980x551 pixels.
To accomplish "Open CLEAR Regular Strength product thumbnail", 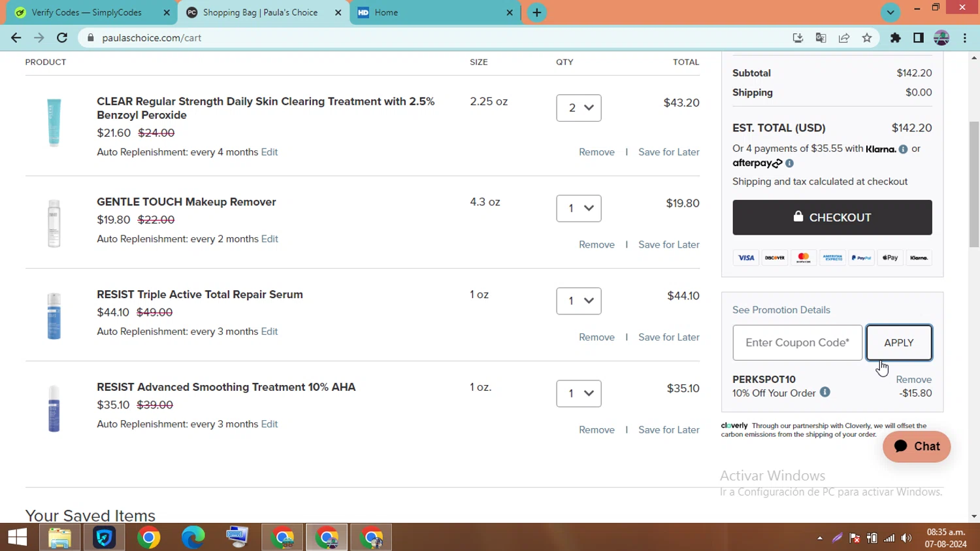I will tap(54, 123).
